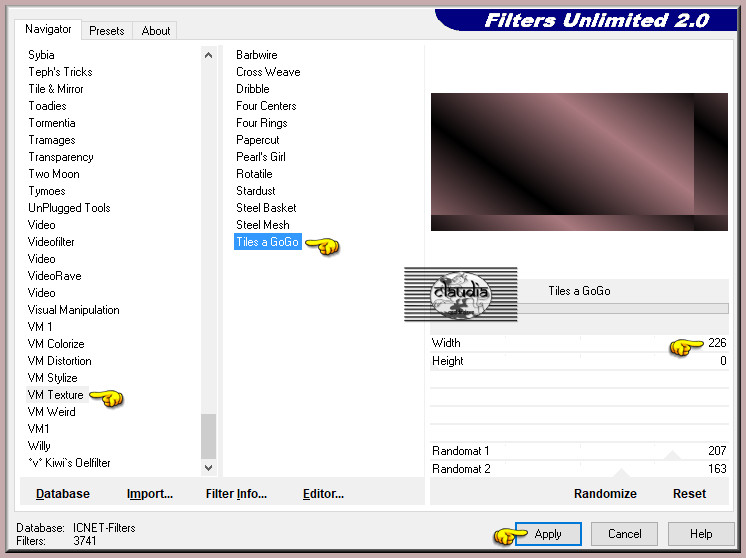This screenshot has height=558, width=746.
Task: Select the Navigator tab
Action: coord(48,29)
